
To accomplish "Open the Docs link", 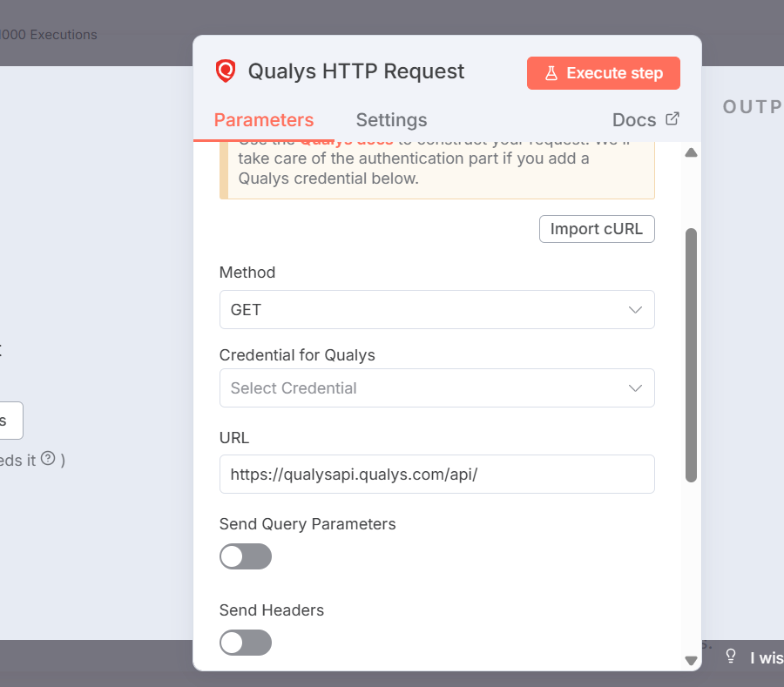I will [634, 120].
